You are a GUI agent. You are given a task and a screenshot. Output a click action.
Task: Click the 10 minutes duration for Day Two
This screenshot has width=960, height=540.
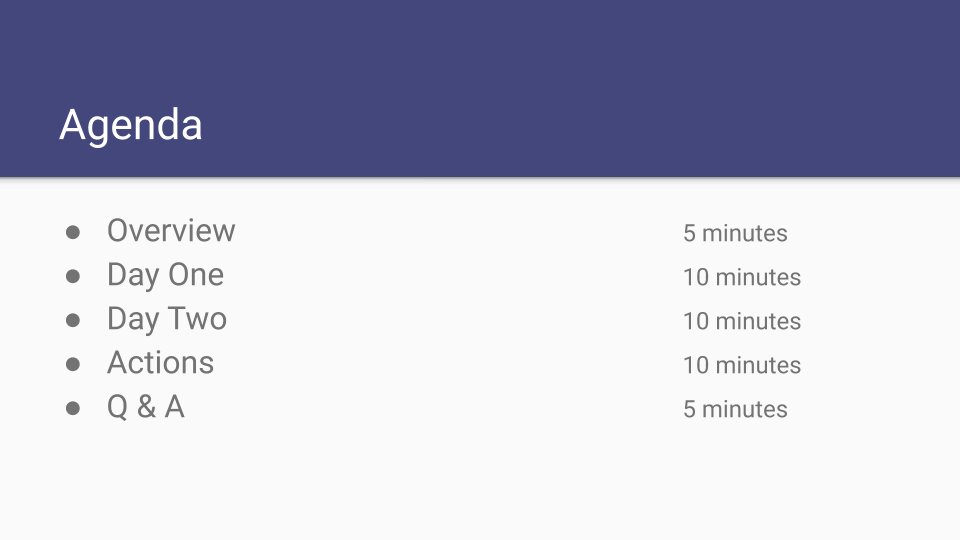click(742, 321)
